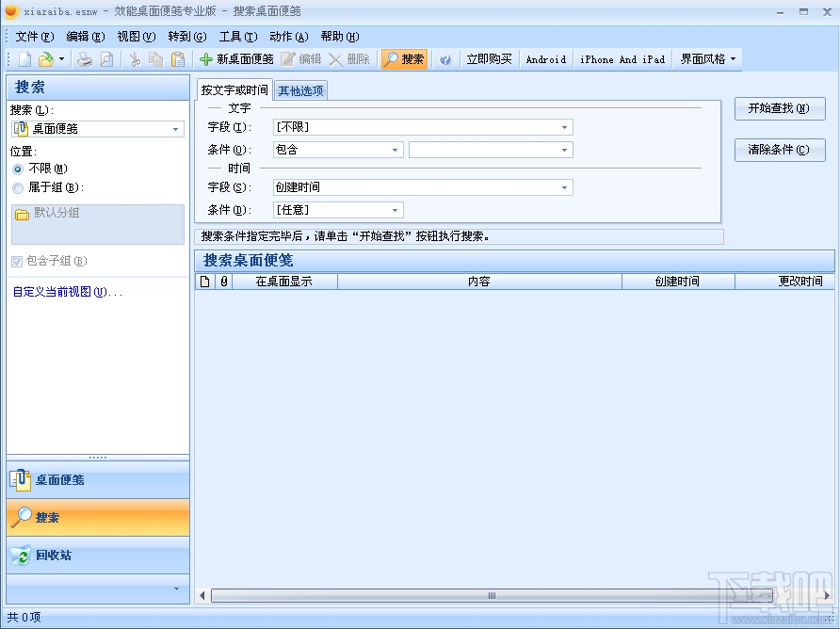Open the 工具 menu

(237, 36)
